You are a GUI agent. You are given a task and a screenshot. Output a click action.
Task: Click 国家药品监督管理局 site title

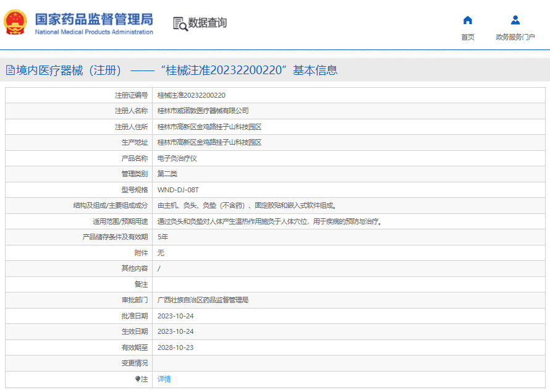(x=94, y=19)
